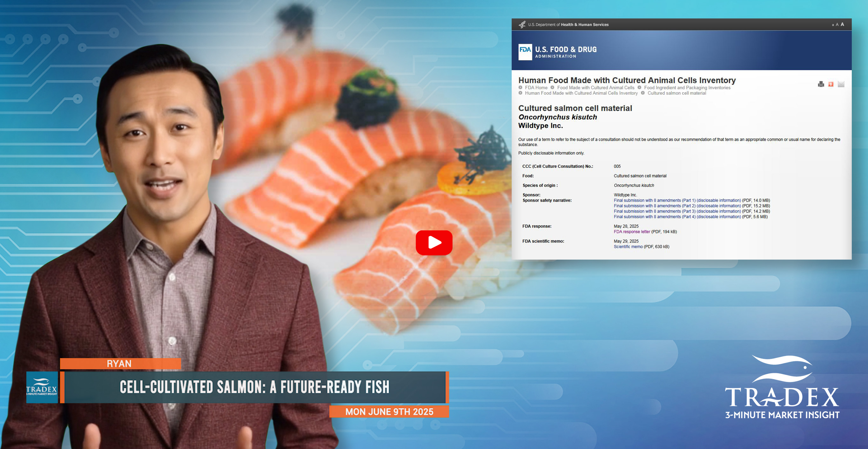Click 'Sponsor safety narrative:' label

point(547,200)
